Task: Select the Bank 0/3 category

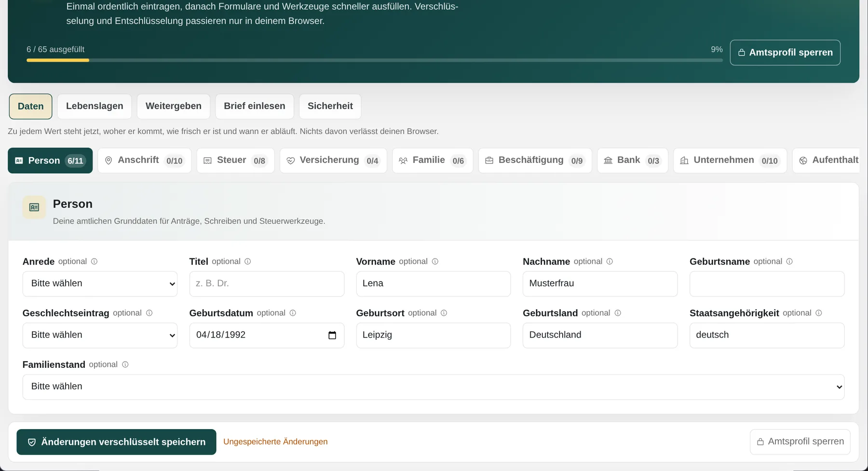Action: pyautogui.click(x=633, y=161)
